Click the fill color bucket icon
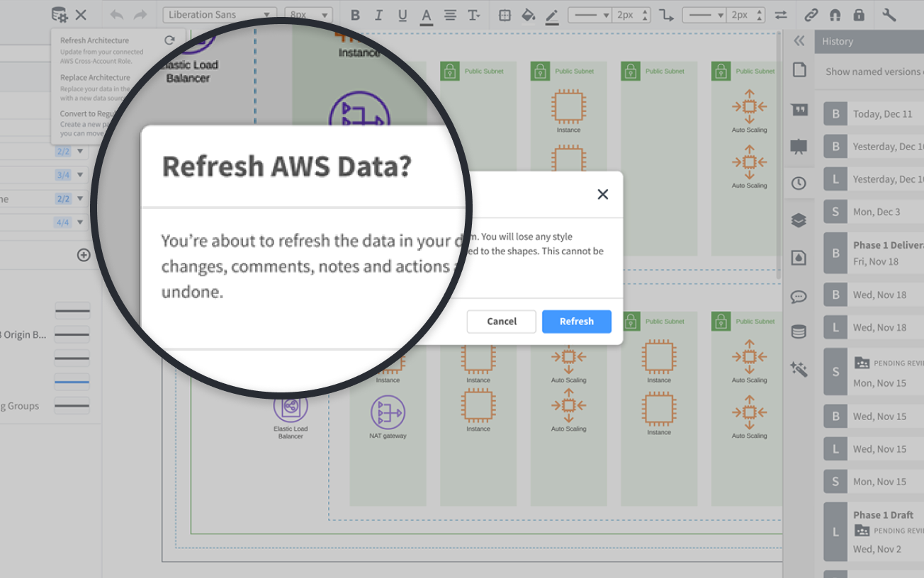Image resolution: width=924 pixels, height=578 pixels. [x=529, y=14]
